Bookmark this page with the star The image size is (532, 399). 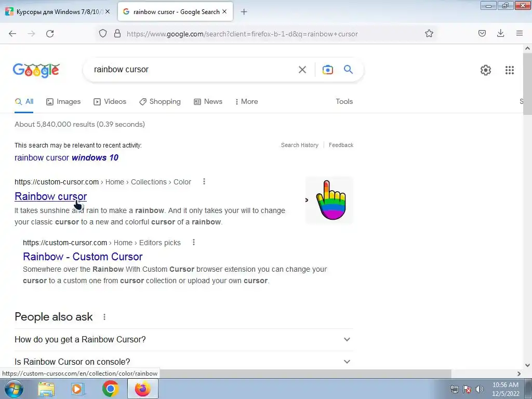pos(429,34)
